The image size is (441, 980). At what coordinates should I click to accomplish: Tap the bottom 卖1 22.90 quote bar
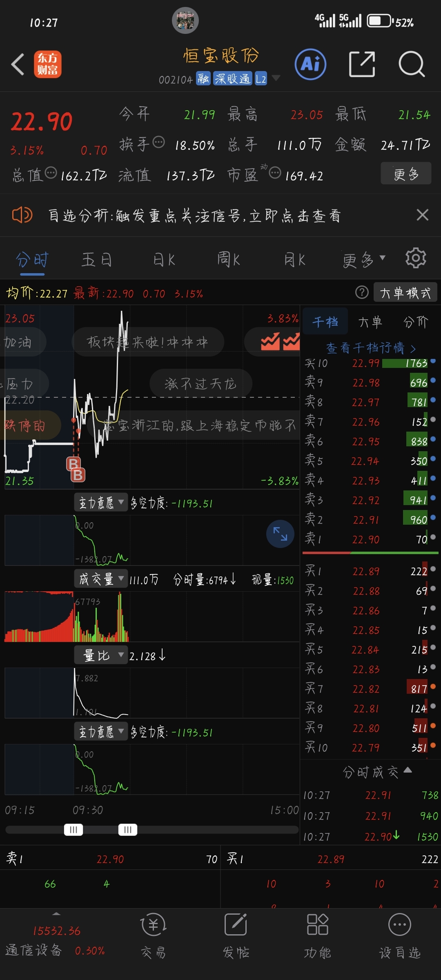click(110, 859)
